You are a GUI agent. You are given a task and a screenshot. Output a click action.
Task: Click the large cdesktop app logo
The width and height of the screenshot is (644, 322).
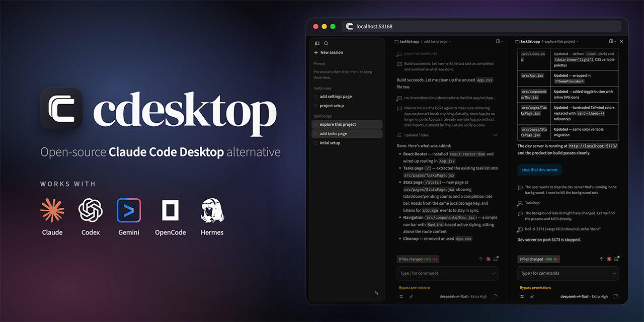pyautogui.click(x=61, y=109)
